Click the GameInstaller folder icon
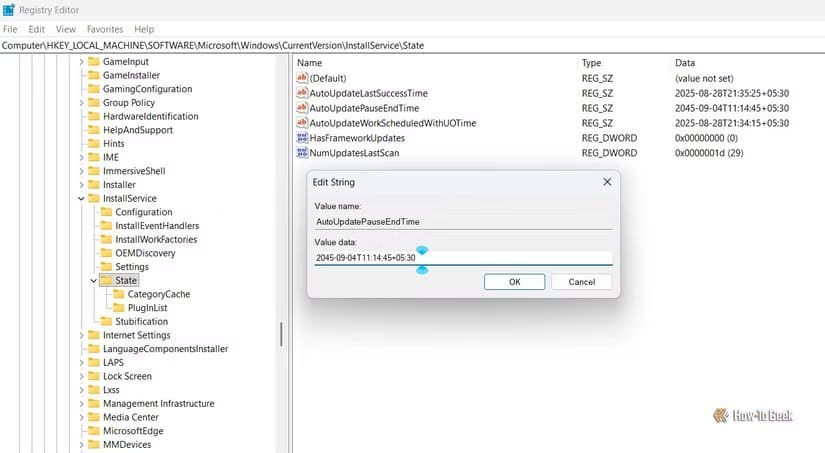Screen dimensions: 825x453 [94, 75]
